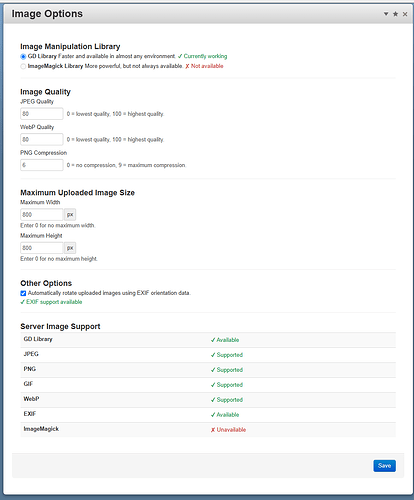The image size is (414, 500).
Task: Click 'Enter 0 for no maximum width' hint
Action: pos(58,226)
